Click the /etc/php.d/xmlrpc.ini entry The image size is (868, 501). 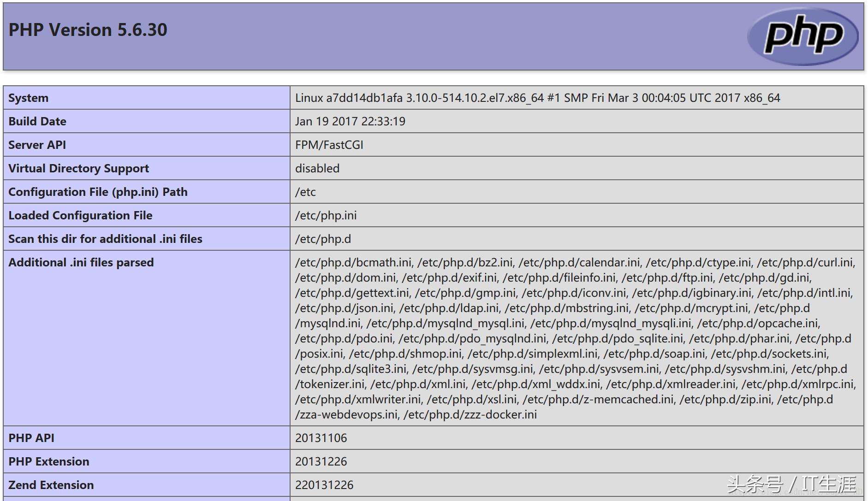(x=797, y=384)
